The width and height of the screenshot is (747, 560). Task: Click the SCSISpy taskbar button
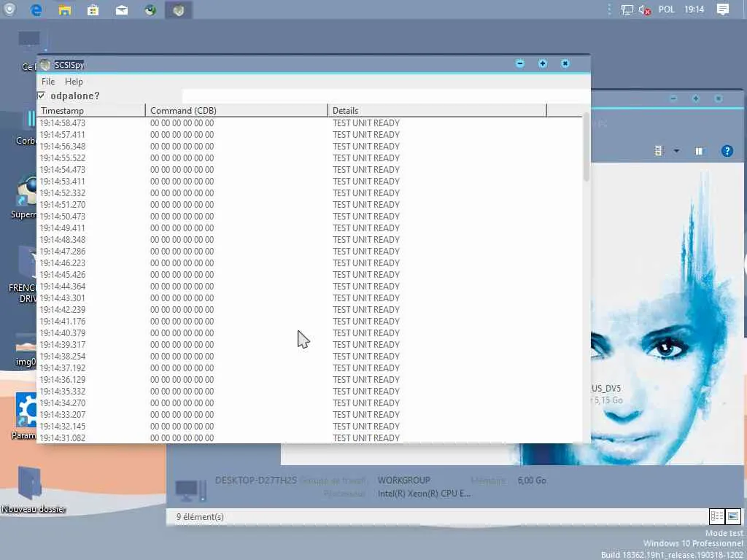[x=179, y=9]
